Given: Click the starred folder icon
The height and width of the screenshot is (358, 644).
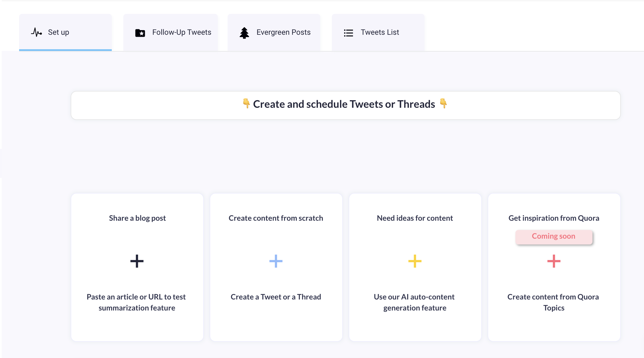Looking at the screenshot, I should 140,33.
